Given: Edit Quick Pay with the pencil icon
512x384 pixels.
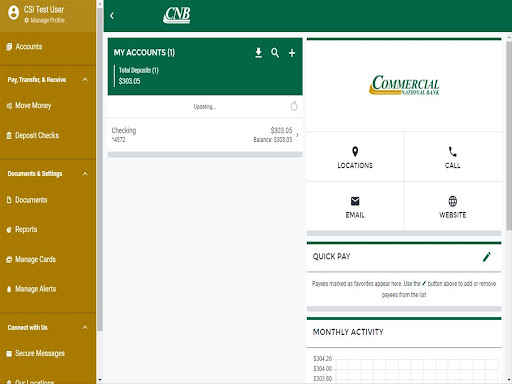Looking at the screenshot, I should (487, 257).
